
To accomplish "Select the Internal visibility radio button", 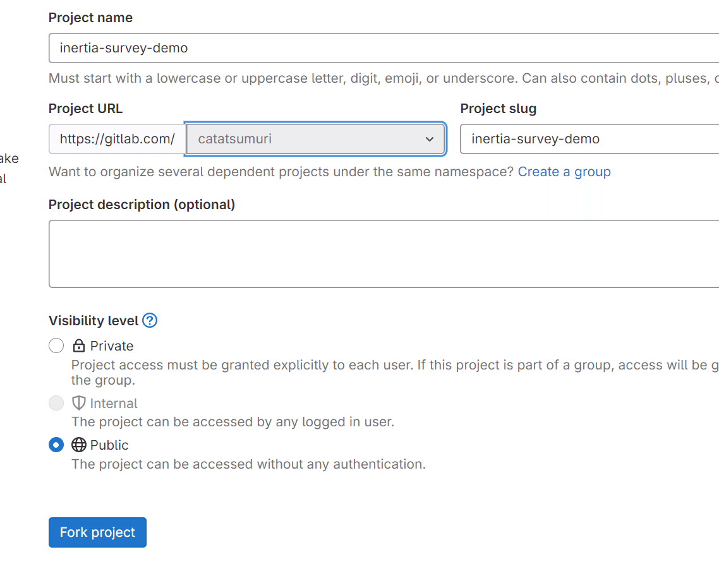I will coord(56,403).
